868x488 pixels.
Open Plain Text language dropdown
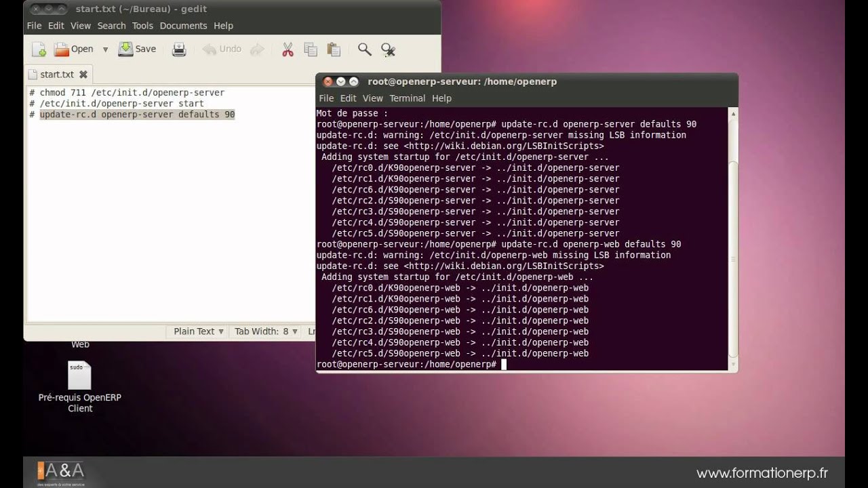coord(197,331)
